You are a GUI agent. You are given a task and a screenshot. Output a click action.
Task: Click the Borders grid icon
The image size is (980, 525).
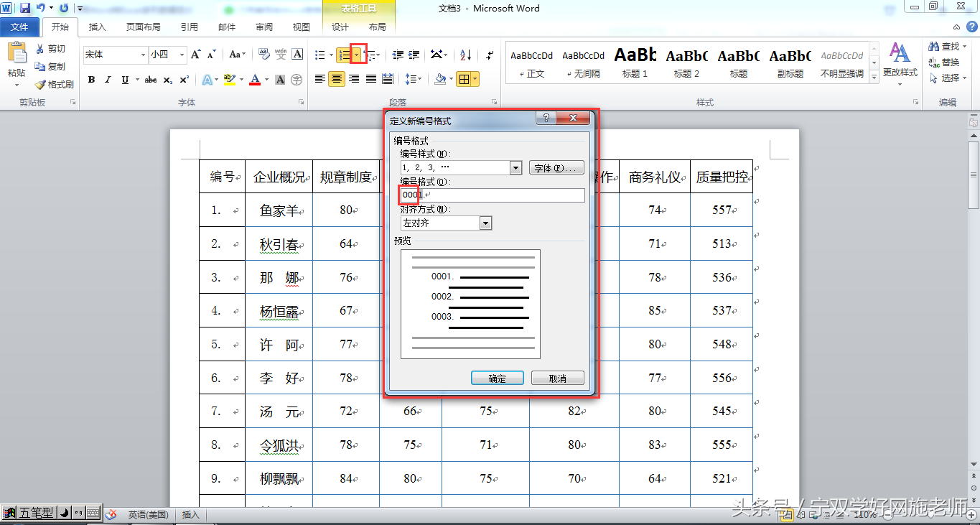(x=464, y=80)
